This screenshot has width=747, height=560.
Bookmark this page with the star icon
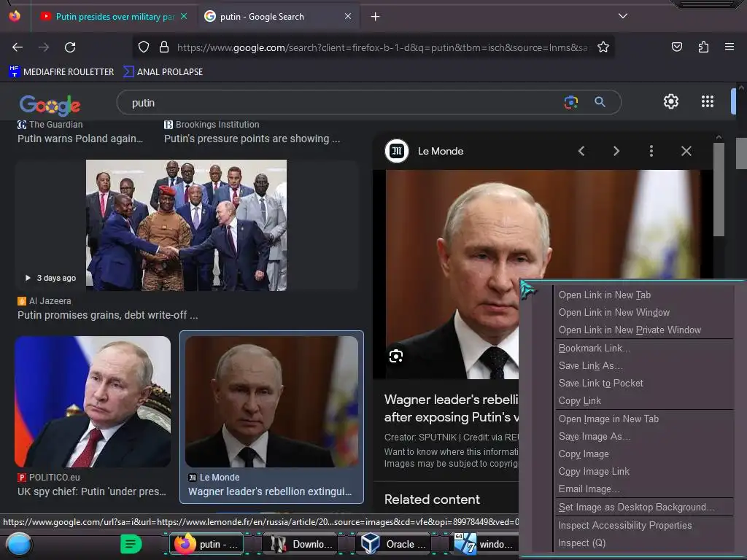click(603, 47)
